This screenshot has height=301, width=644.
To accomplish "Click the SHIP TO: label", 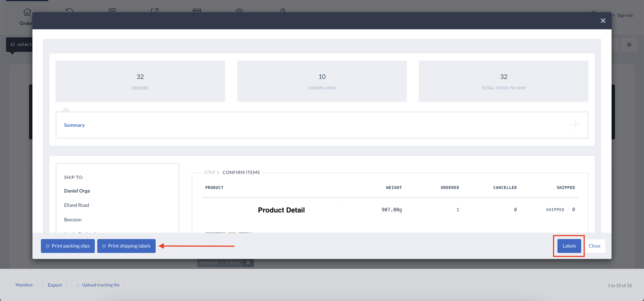I will [74, 177].
